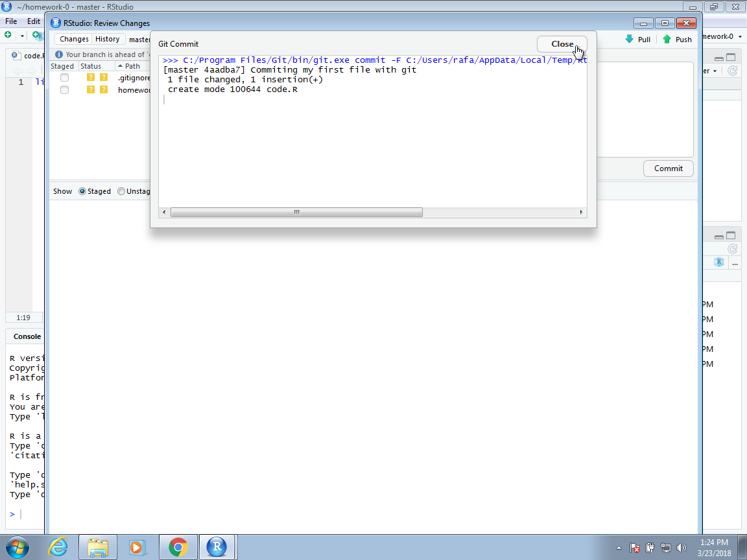
Task: Click the RStudio taskbar button
Action: click(217, 547)
